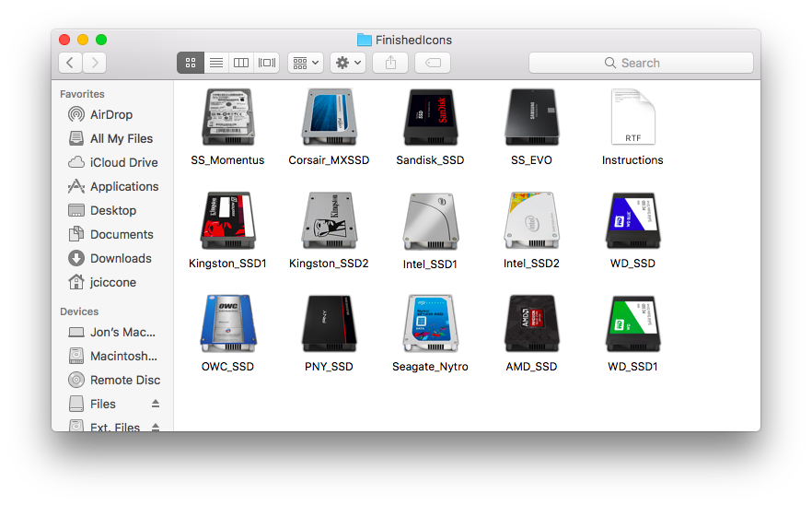Switch to column view
Screen dimensions: 812x505
click(241, 63)
